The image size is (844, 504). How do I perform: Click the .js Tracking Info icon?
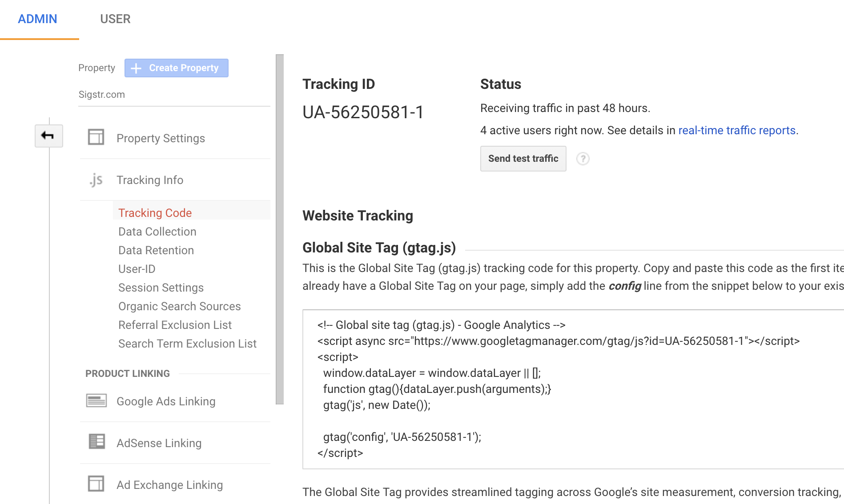[x=96, y=180]
